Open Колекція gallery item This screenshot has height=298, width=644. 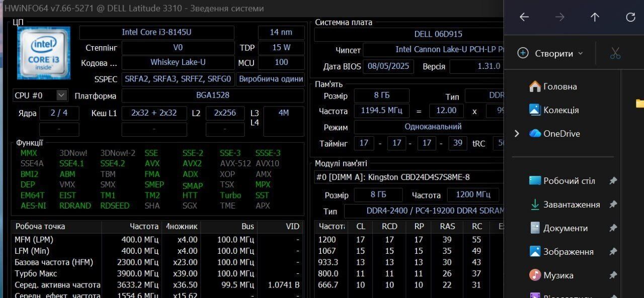pos(560,110)
